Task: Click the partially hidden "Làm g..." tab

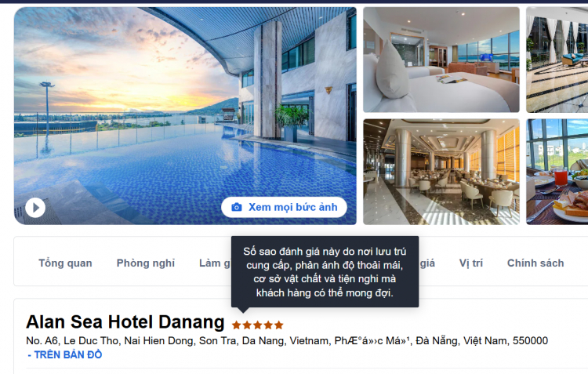Action: click(216, 263)
